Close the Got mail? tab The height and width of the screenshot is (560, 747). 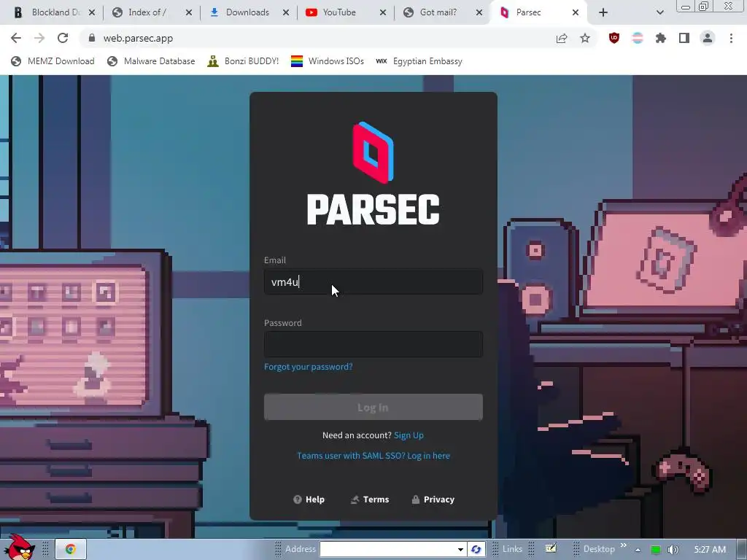coord(480,12)
